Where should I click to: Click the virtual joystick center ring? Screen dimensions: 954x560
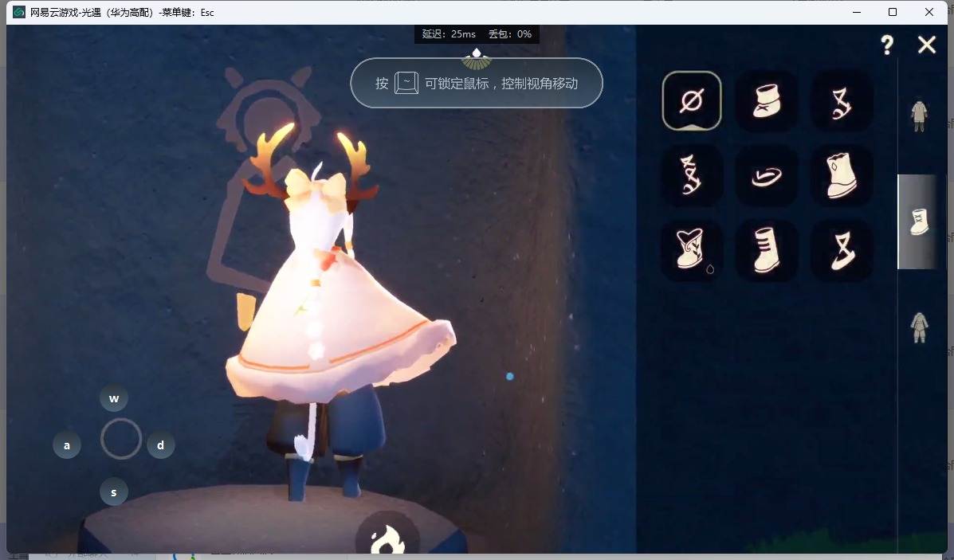[121, 439]
